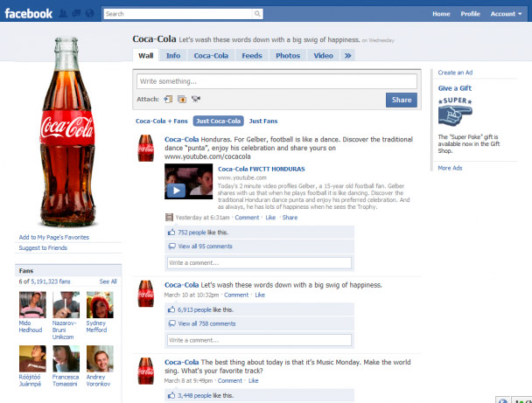Click the comments bubble icon for 95 comments
This screenshot has width=532, height=403.
tap(171, 247)
